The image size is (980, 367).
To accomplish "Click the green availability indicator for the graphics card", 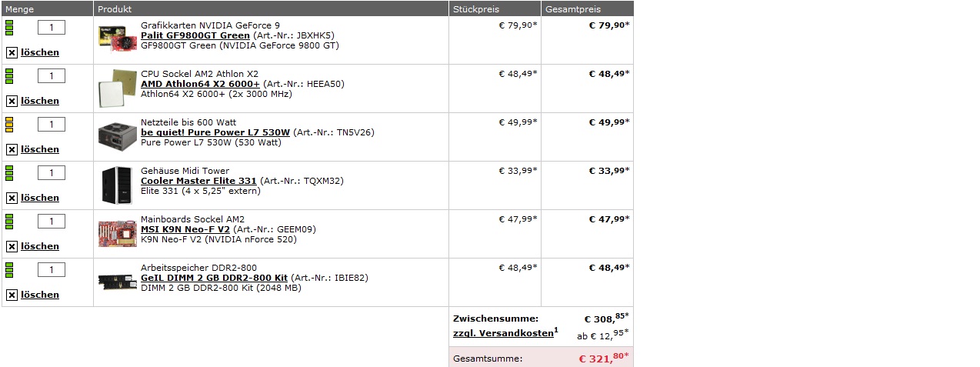I will tap(10, 28).
